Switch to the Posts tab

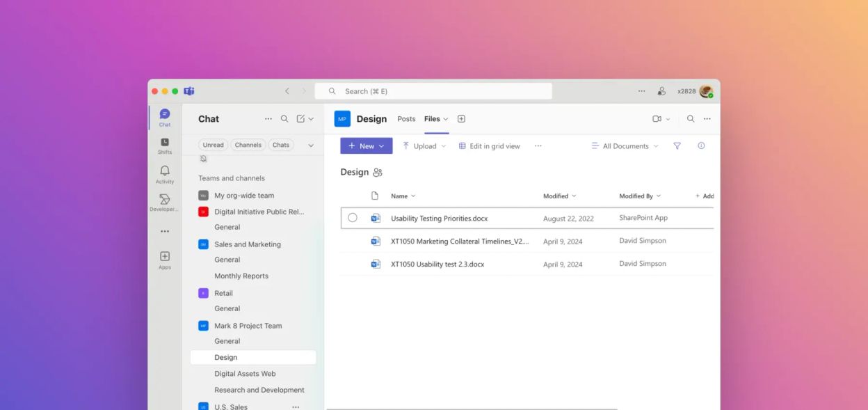pos(406,118)
